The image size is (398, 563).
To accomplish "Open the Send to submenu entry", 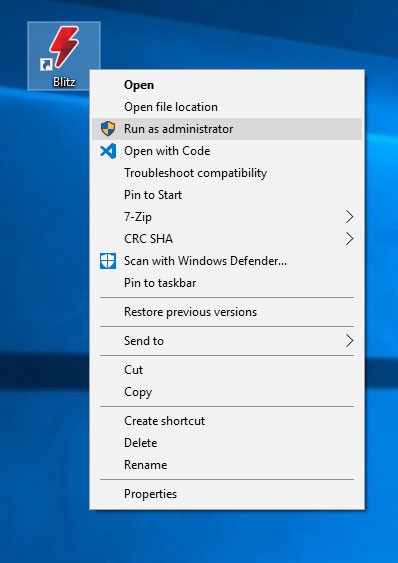I will point(227,341).
